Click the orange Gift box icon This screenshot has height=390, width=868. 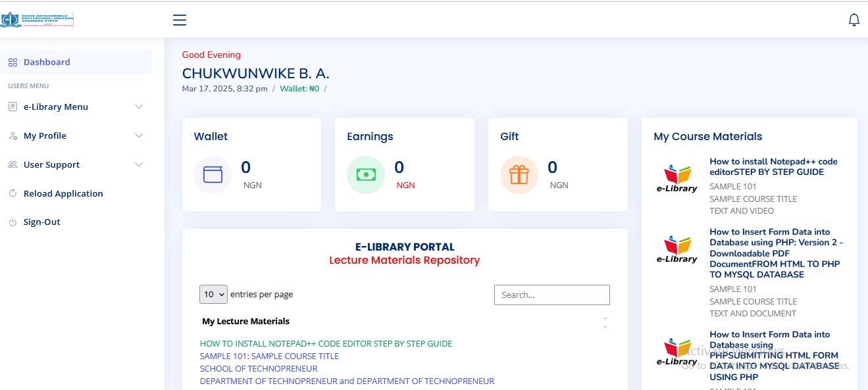pyautogui.click(x=519, y=175)
